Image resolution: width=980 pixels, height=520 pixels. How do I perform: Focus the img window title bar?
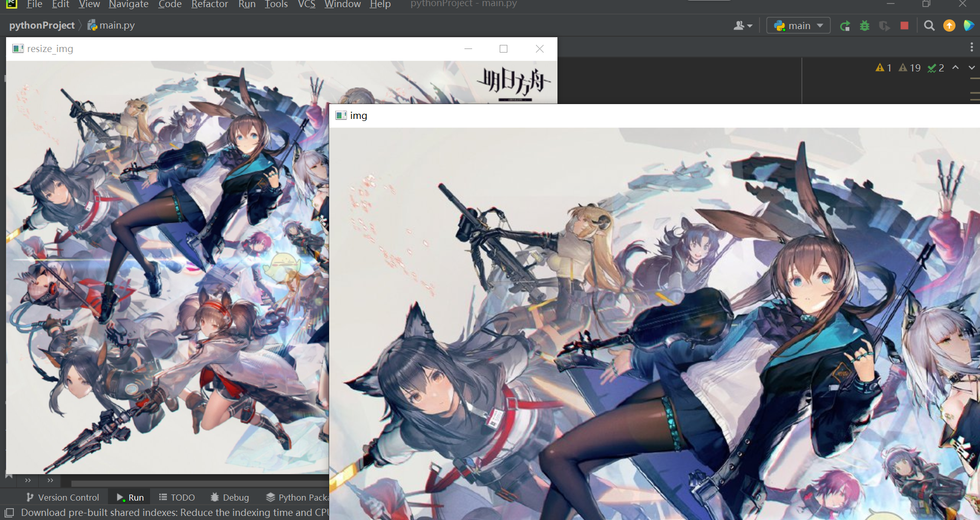[654, 115]
